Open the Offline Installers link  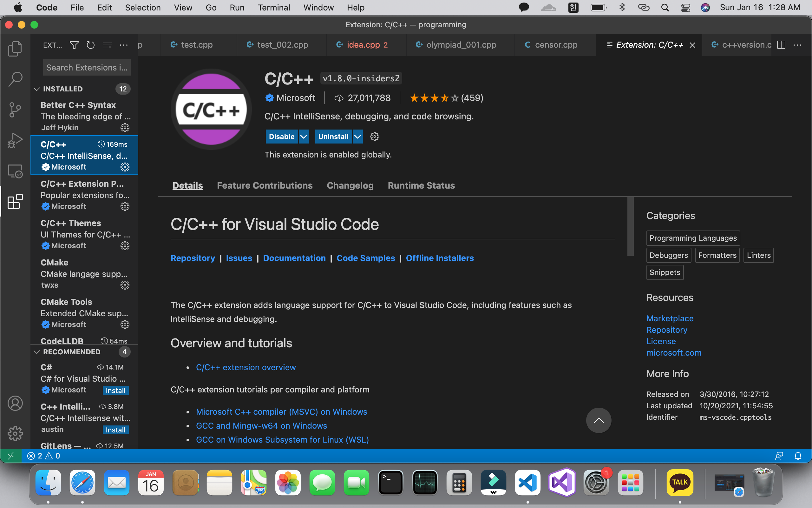coord(440,258)
